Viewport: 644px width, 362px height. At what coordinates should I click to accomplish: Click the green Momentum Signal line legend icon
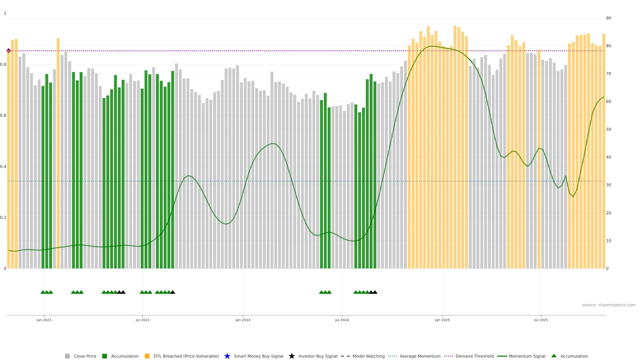(x=502, y=356)
